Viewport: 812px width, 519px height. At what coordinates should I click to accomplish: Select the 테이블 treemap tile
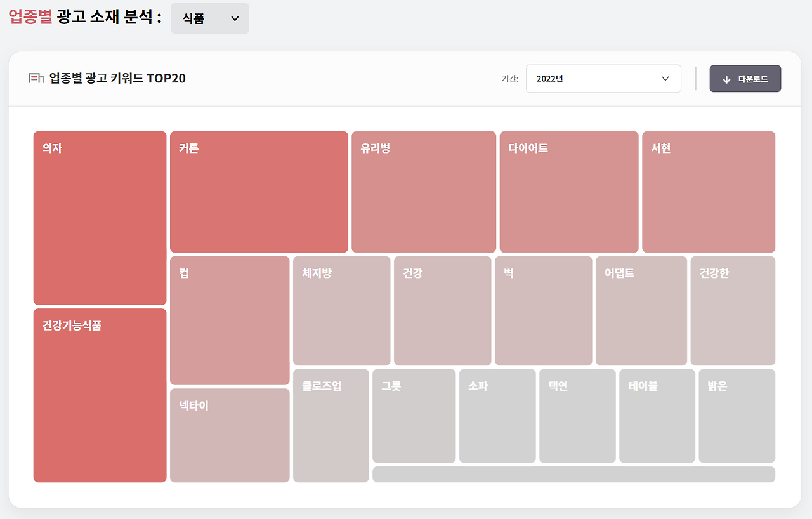click(x=657, y=416)
